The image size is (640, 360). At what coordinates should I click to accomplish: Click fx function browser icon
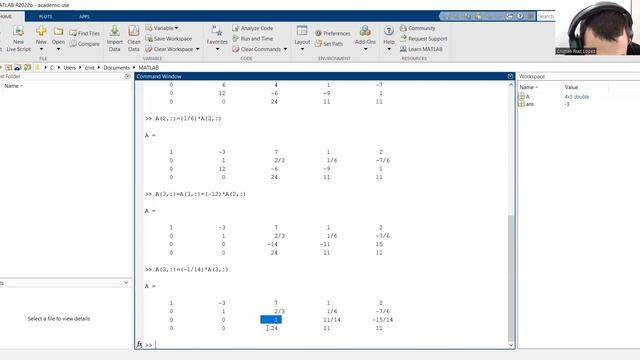click(x=140, y=345)
